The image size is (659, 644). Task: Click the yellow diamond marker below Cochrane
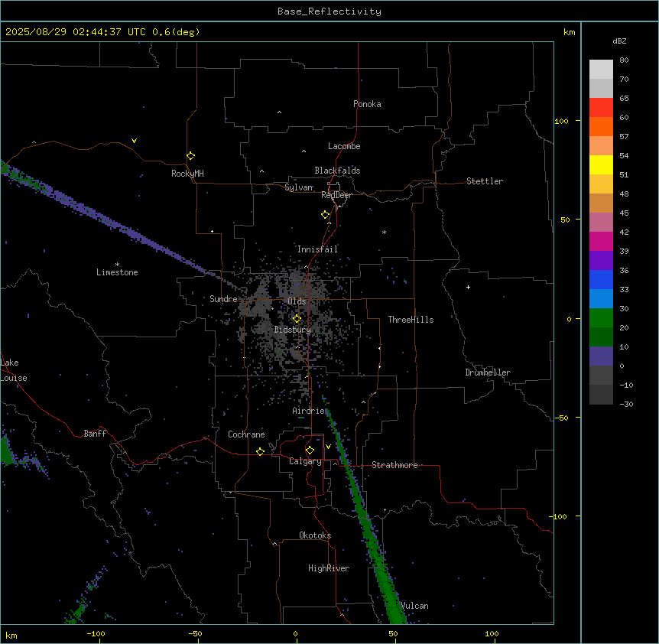[260, 452]
